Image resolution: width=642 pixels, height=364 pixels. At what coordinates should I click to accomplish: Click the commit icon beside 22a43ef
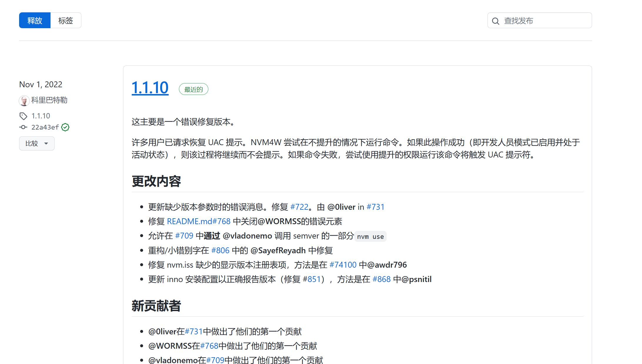point(23,127)
